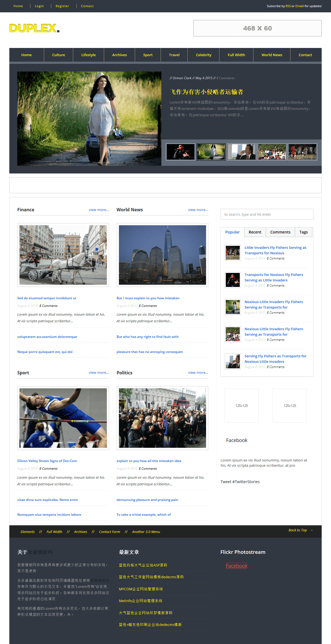Switch to the Comments tab
Screen dimensions: 331x644
(280, 232)
